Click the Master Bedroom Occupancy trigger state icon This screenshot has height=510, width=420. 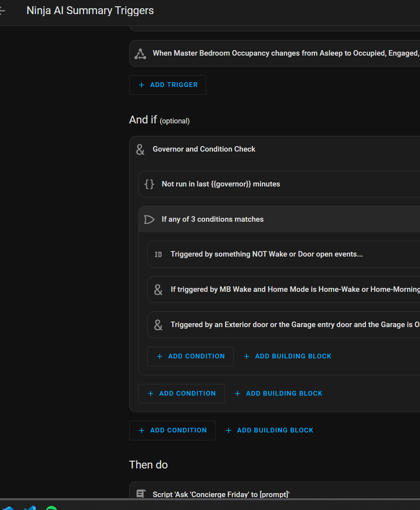(x=140, y=54)
